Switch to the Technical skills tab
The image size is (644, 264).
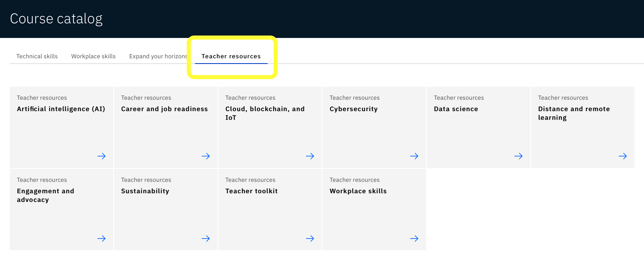[x=37, y=56]
